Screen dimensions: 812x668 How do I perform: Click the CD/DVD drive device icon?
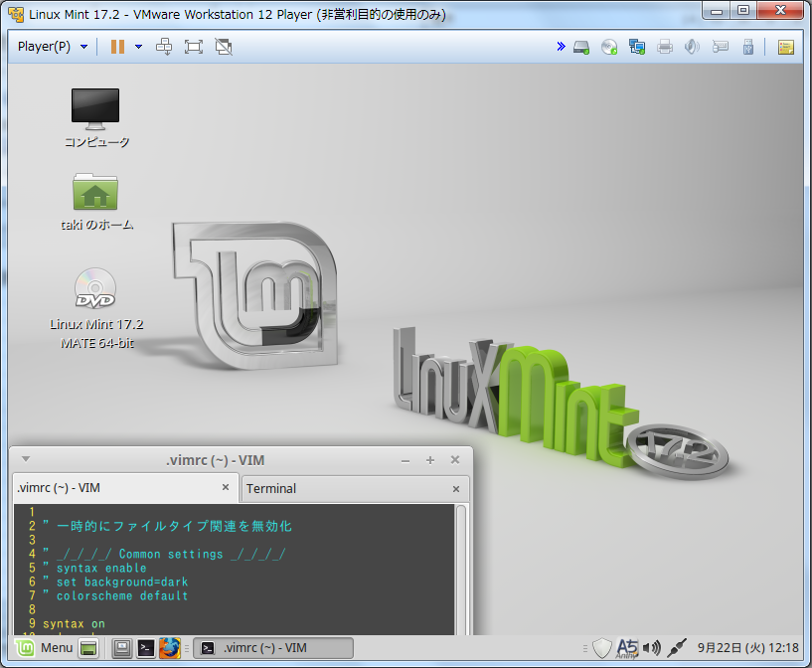tap(609, 47)
